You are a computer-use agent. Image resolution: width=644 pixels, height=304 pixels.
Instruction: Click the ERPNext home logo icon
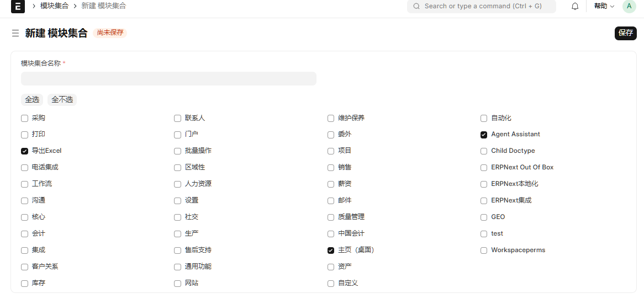coord(18,6)
